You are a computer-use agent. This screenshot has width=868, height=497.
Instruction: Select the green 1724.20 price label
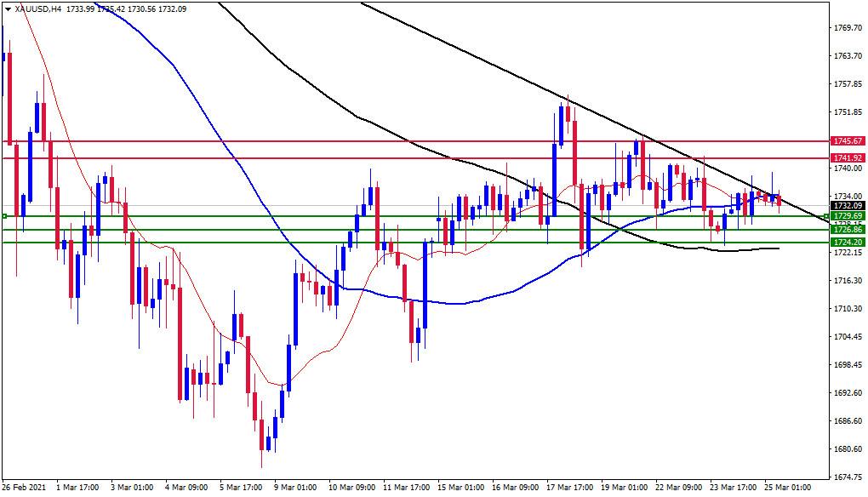coord(848,243)
